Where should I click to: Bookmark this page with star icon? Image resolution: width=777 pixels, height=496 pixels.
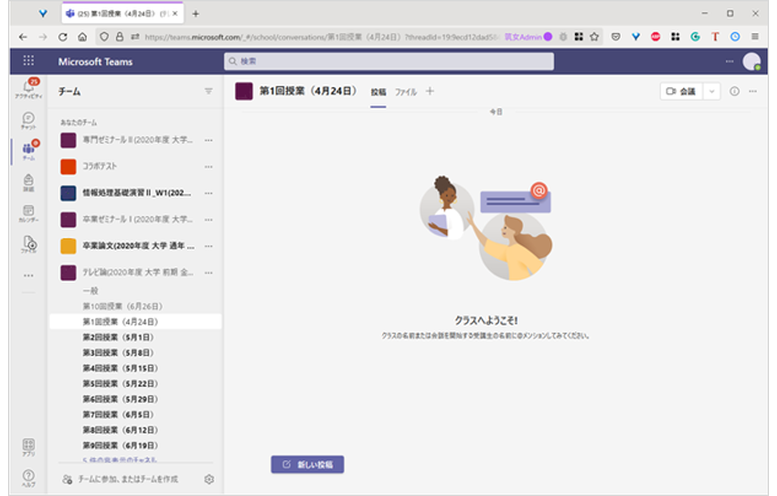594,37
